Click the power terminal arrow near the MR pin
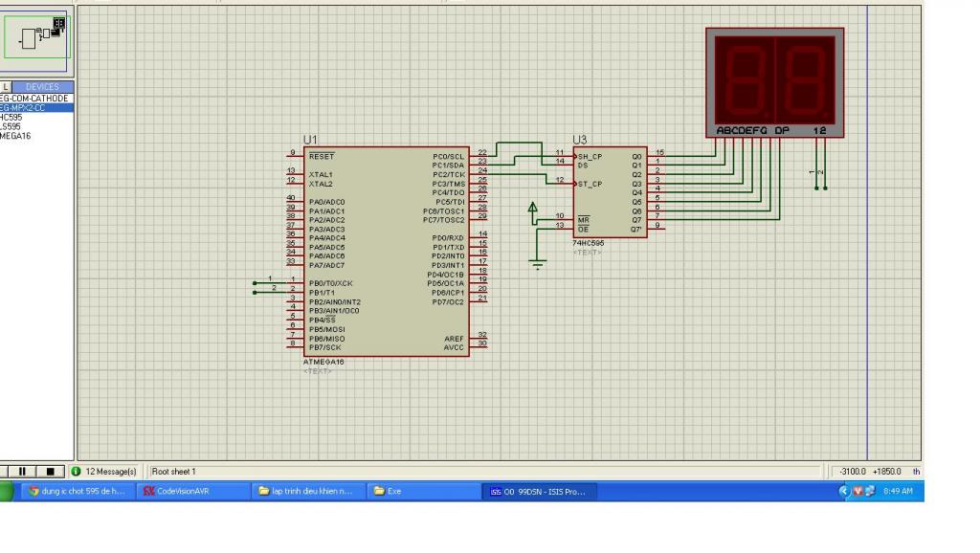 coord(533,207)
